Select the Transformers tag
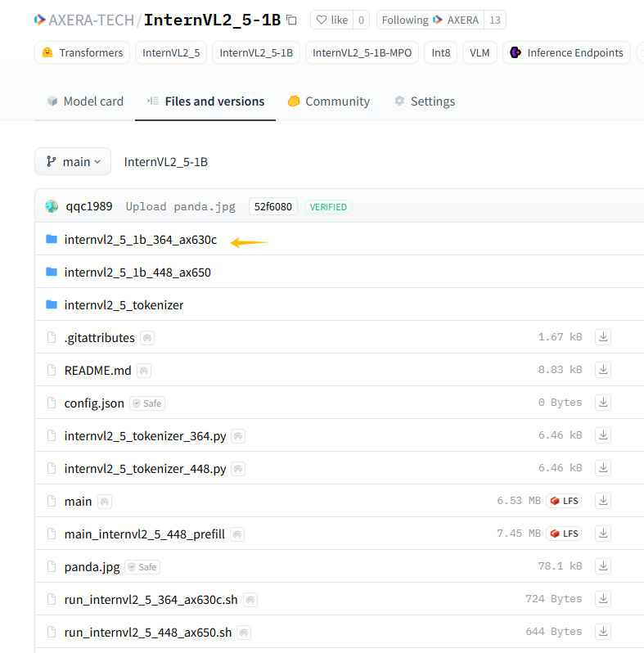Viewport: 644px width, 653px height. [x=82, y=53]
